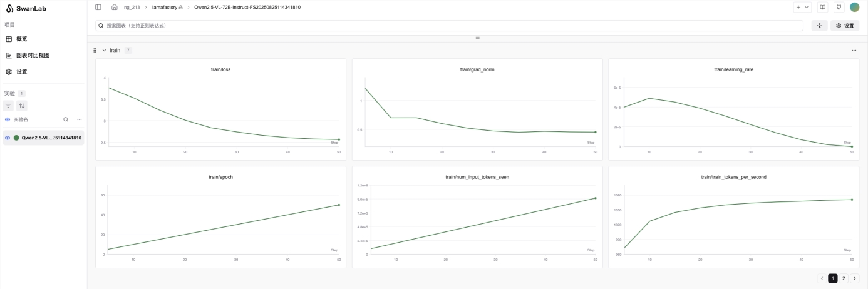Toggle the sidebar panel icon

coord(98,7)
